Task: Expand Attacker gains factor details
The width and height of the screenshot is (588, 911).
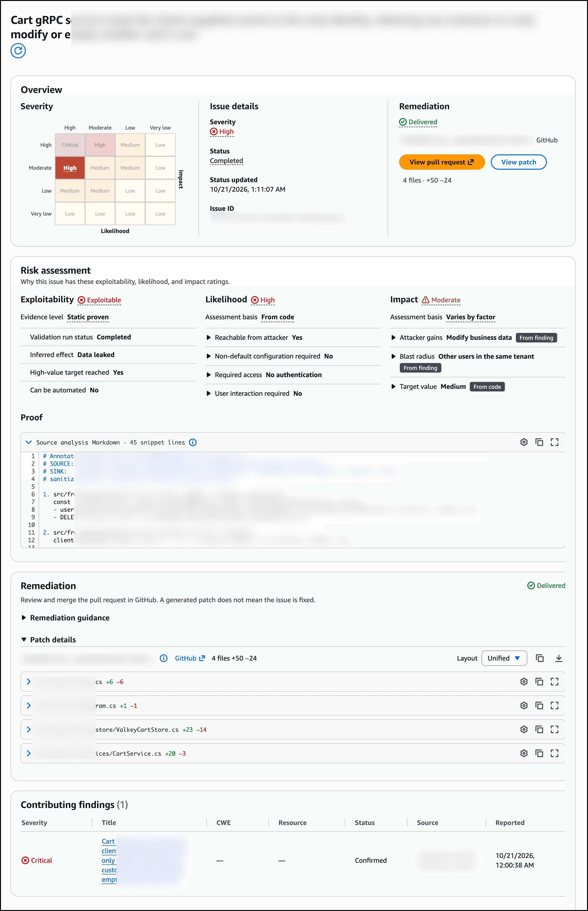Action: point(393,338)
